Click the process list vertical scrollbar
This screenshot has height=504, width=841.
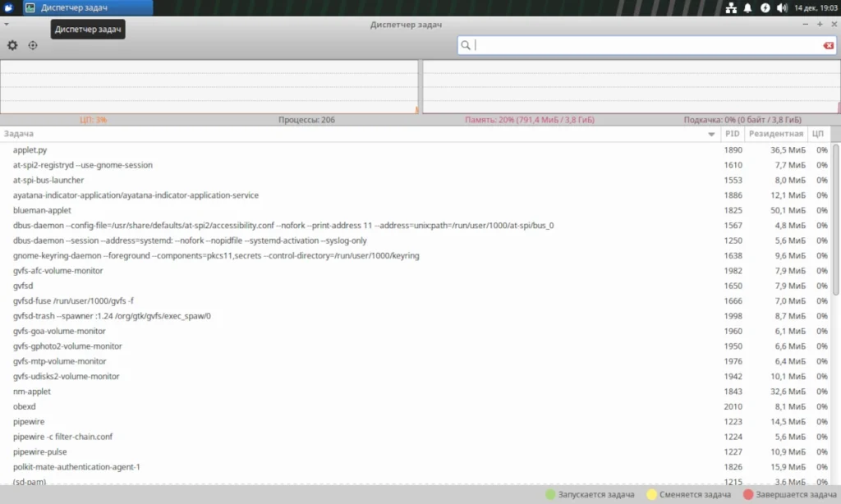point(835,220)
